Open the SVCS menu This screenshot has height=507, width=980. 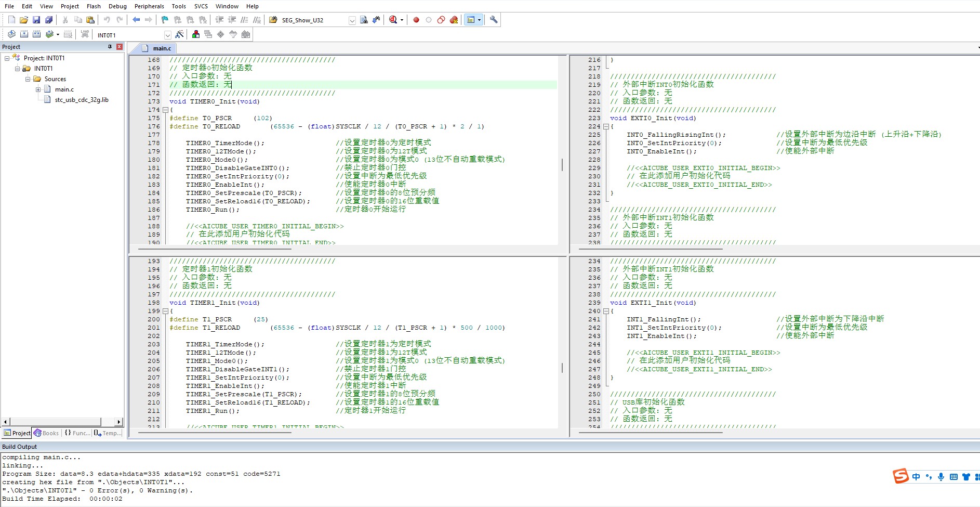click(x=201, y=6)
